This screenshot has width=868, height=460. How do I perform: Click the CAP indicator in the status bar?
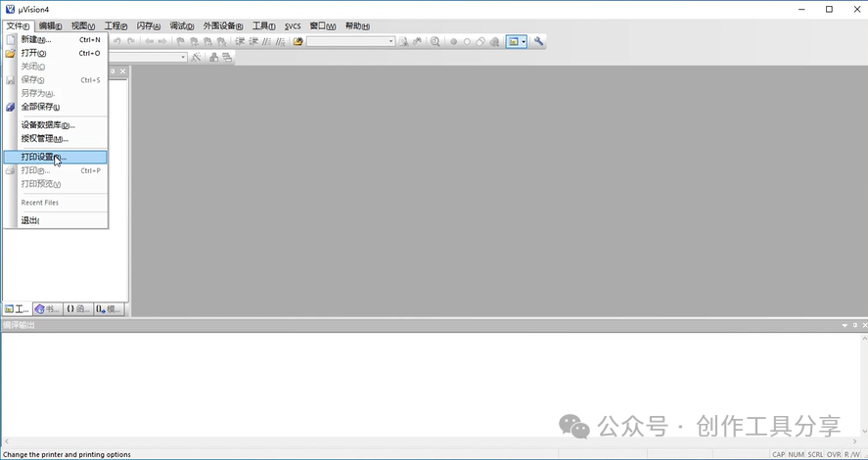click(x=778, y=454)
